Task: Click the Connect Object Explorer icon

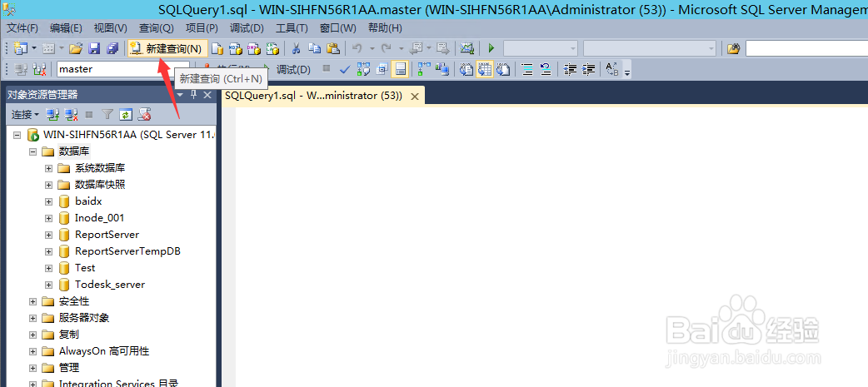Action: pyautogui.click(x=52, y=115)
